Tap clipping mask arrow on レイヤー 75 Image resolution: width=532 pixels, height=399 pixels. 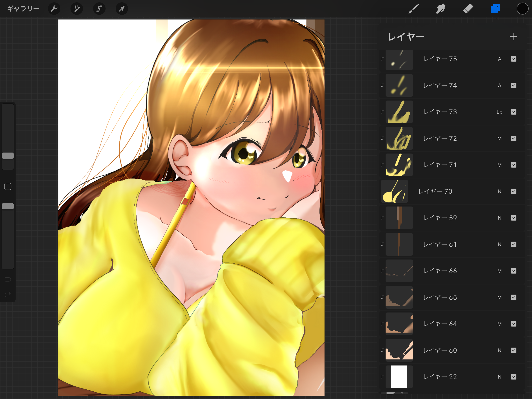[x=382, y=59]
